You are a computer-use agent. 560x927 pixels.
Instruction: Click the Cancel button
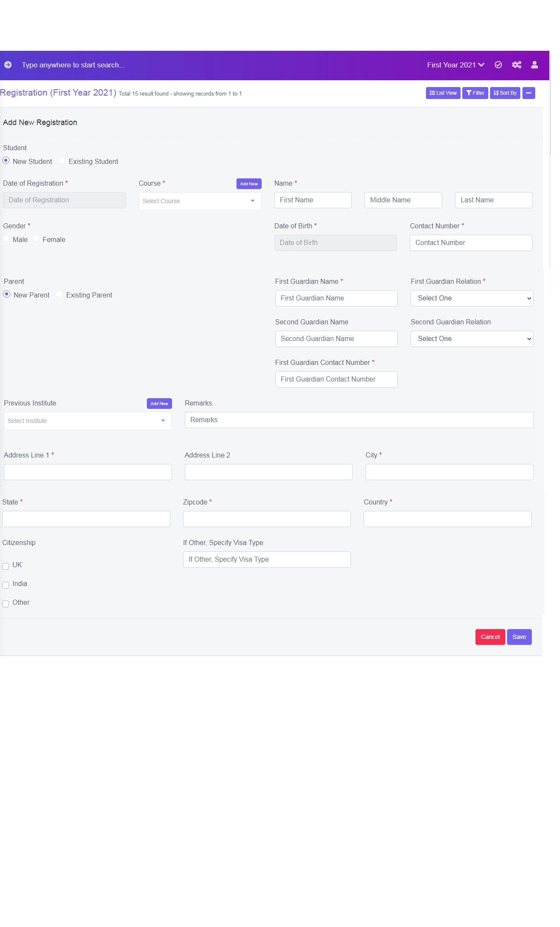490,637
